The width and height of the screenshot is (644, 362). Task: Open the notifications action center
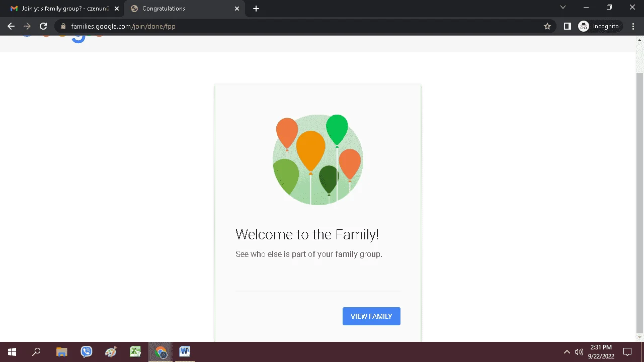[627, 352]
